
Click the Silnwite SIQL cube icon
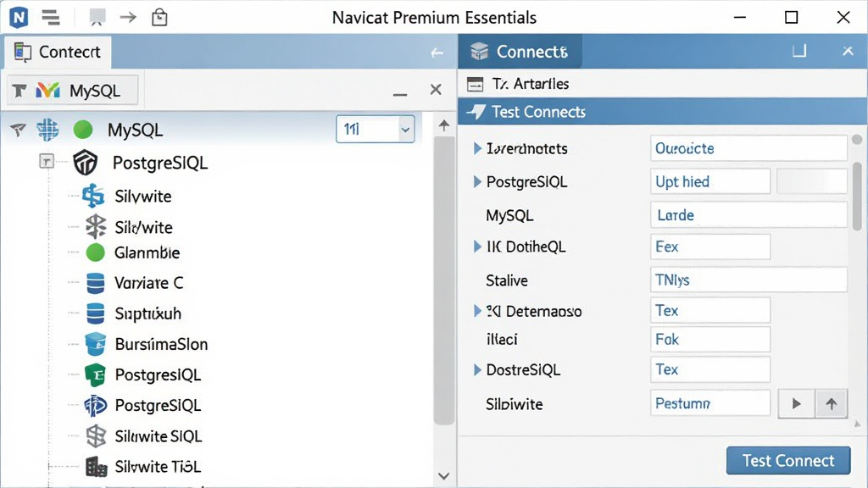point(96,436)
